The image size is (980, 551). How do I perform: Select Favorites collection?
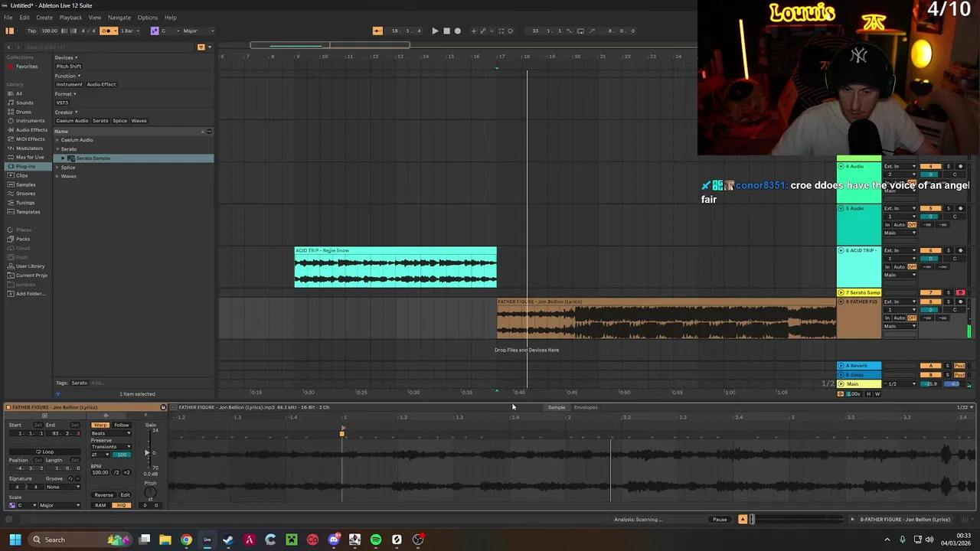click(26, 67)
